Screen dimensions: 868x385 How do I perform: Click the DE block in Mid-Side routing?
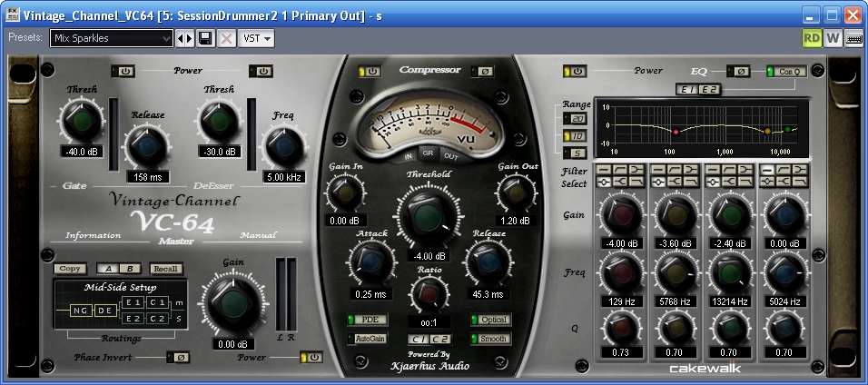[104, 311]
